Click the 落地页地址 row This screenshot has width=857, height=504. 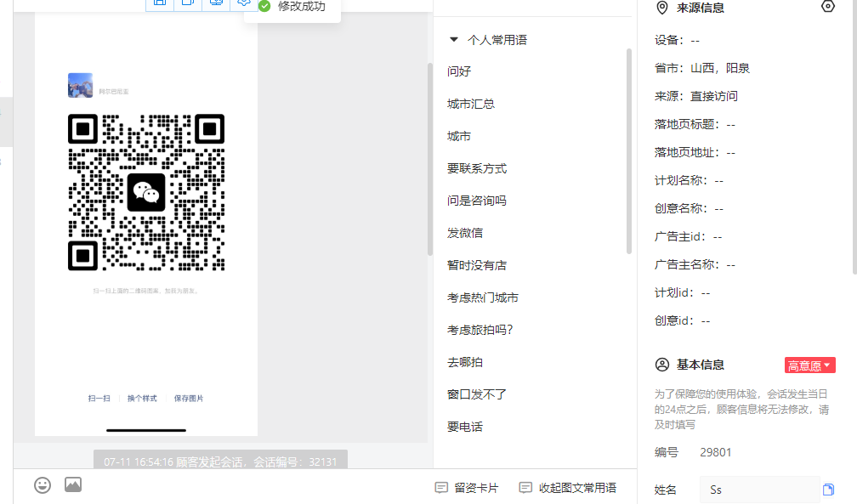coord(695,152)
